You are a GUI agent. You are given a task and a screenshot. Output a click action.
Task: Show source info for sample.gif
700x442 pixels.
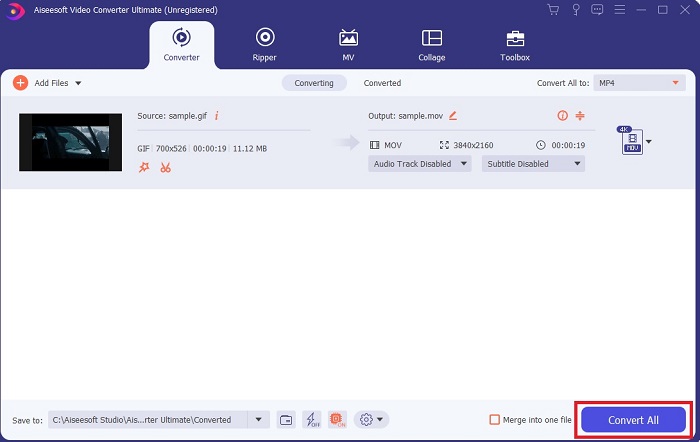217,116
